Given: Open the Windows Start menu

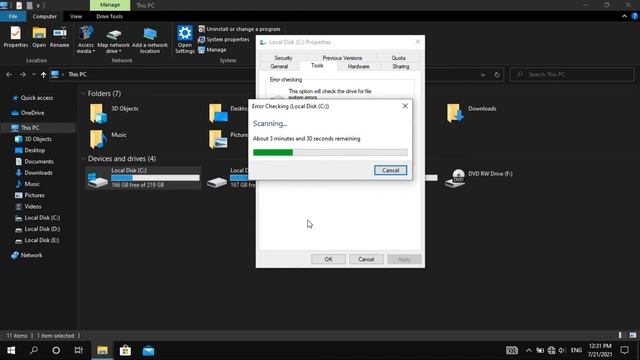Looking at the screenshot, I should click(x=11, y=351).
